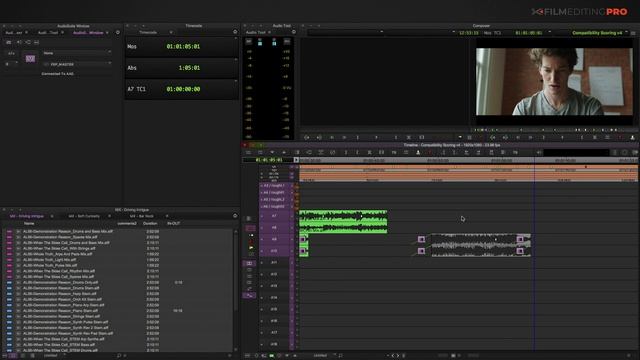The height and width of the screenshot is (360, 640).
Task: Click blue clip icon of Demonstration Reason_Drums Only row
Action: [9, 282]
